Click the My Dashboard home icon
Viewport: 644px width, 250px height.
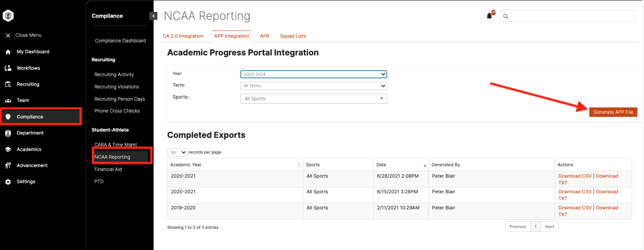[8, 52]
